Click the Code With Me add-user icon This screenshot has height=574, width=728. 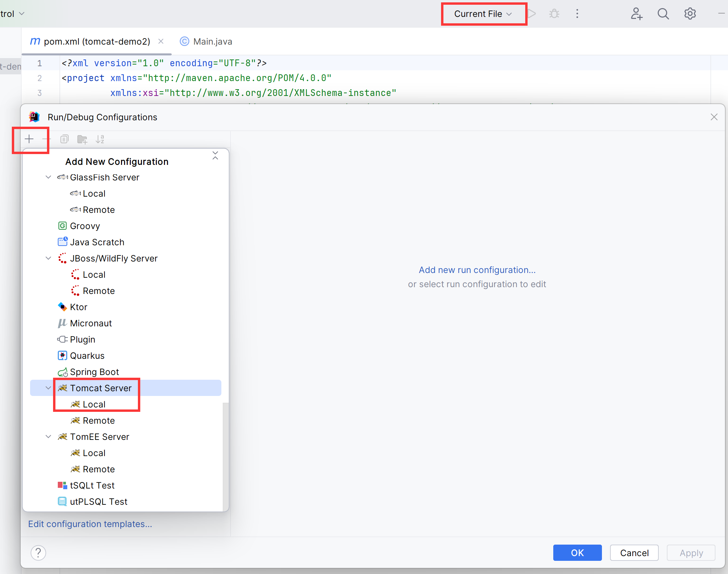636,14
